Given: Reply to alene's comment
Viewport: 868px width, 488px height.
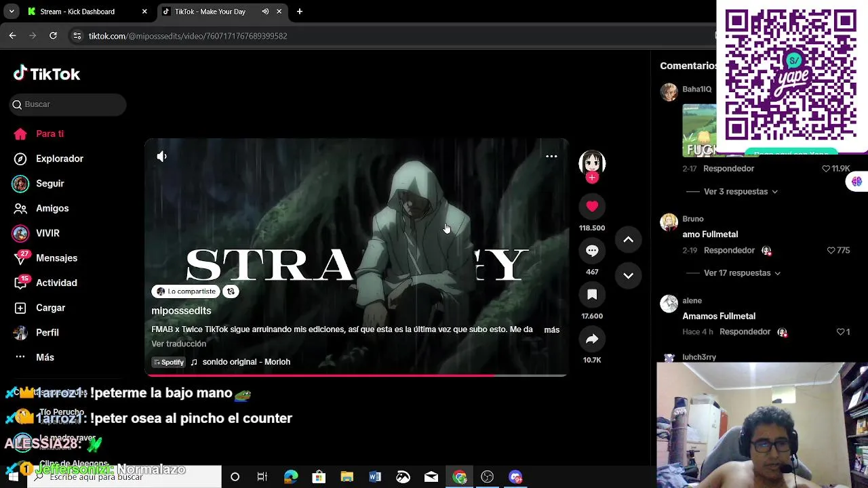Looking at the screenshot, I should pyautogui.click(x=745, y=332).
